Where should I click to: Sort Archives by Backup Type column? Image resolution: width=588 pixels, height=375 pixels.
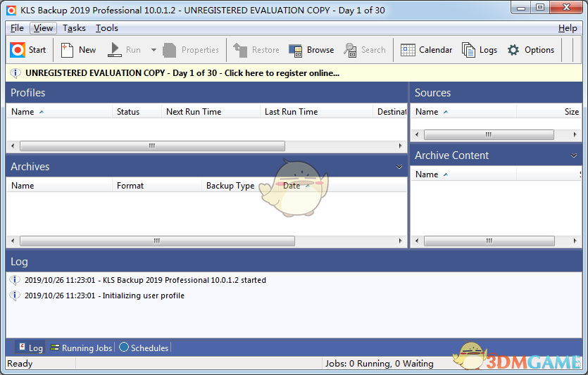click(240, 186)
